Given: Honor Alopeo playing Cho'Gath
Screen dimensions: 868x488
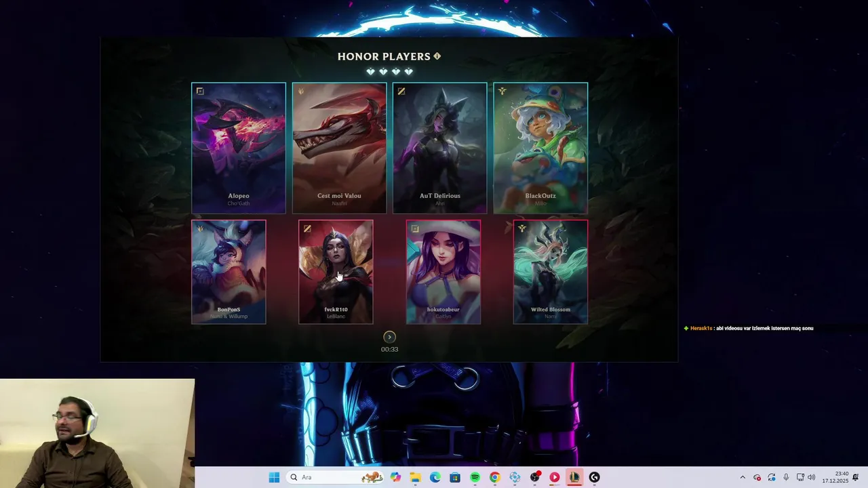Looking at the screenshot, I should tap(239, 148).
